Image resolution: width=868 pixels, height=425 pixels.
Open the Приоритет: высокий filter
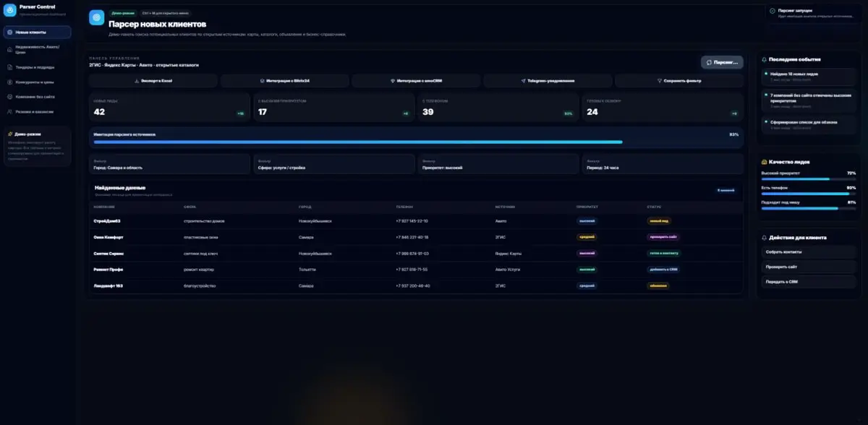coord(498,164)
